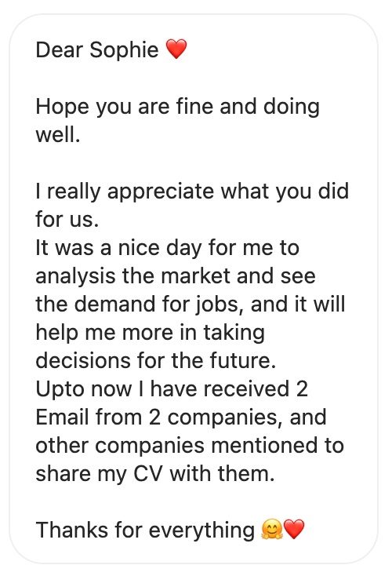Image resolution: width=392 pixels, height=576 pixels.
Task: Click the text 'decisions for the future.'
Action: [x=156, y=361]
